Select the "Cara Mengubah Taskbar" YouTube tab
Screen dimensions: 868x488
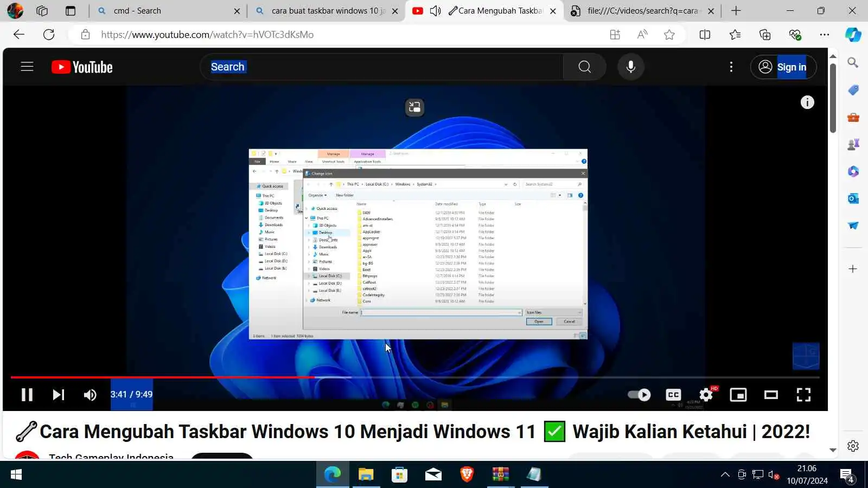click(x=485, y=11)
